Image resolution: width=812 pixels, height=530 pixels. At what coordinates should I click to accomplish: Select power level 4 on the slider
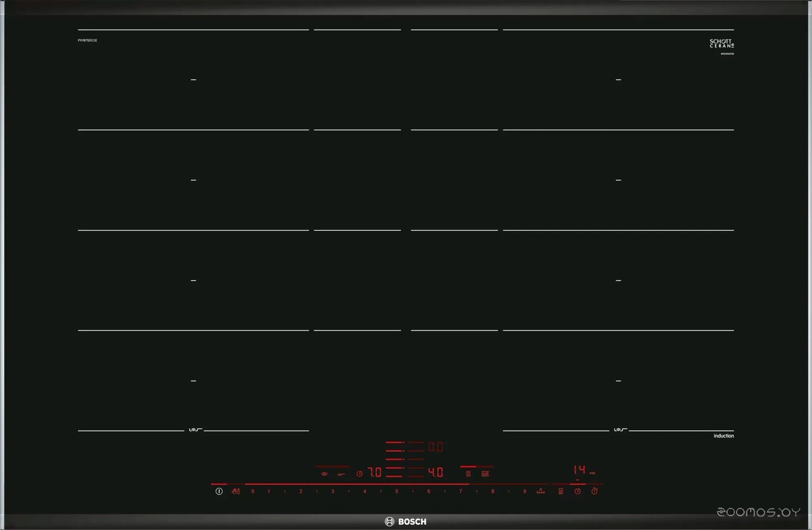point(365,491)
